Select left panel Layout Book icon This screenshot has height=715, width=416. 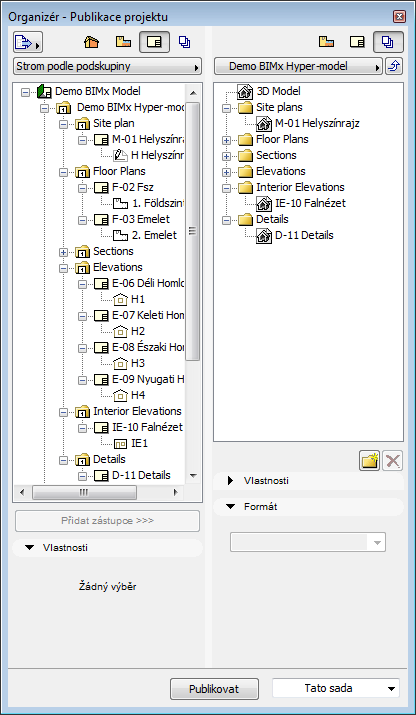pos(155,43)
